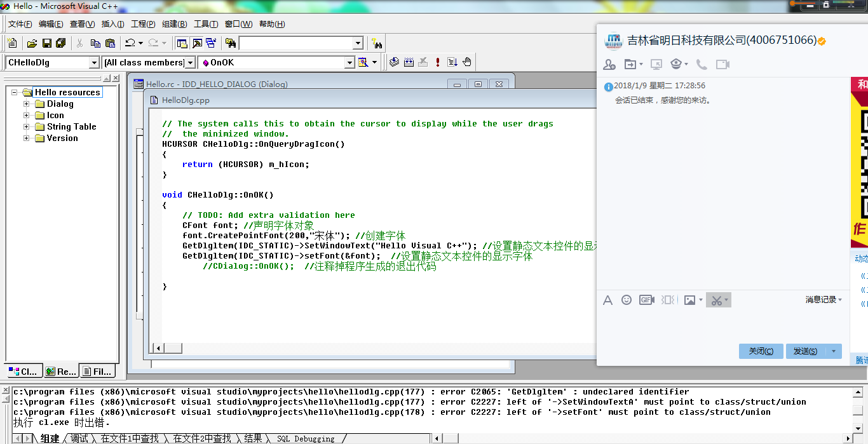Click the find text combo box field
The image size is (868, 444).
pos(295,43)
